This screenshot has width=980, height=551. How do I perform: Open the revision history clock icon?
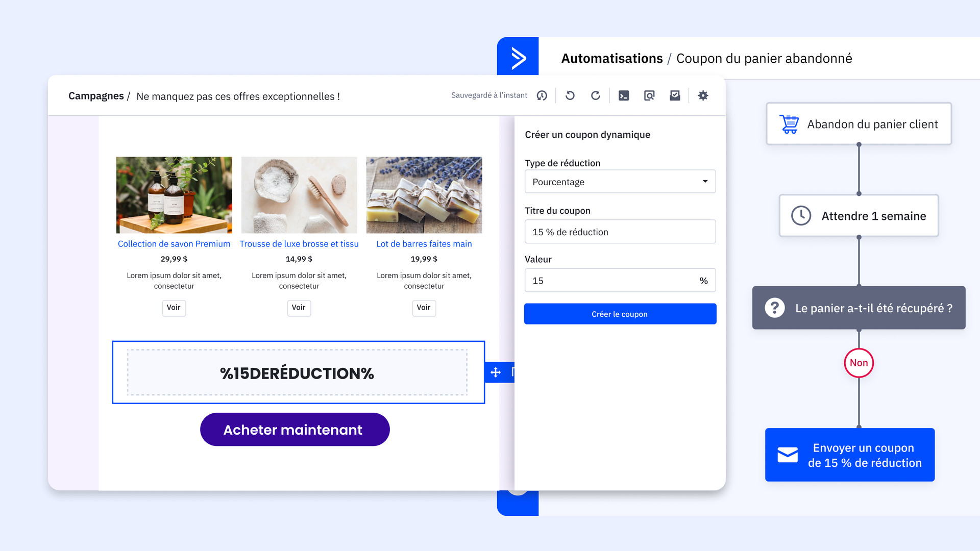point(542,95)
